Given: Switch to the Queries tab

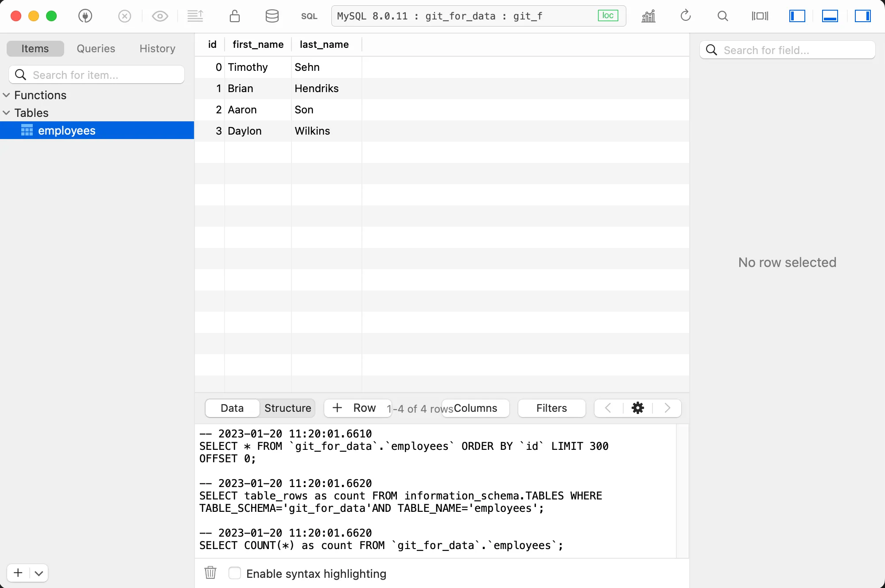Looking at the screenshot, I should [x=96, y=48].
